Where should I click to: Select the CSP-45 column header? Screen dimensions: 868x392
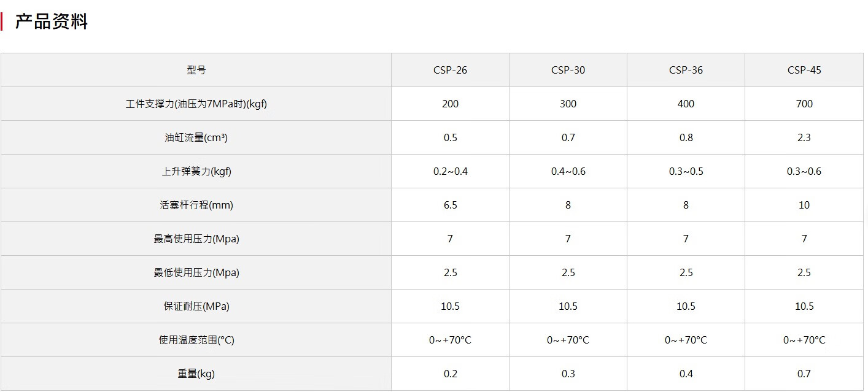804,70
